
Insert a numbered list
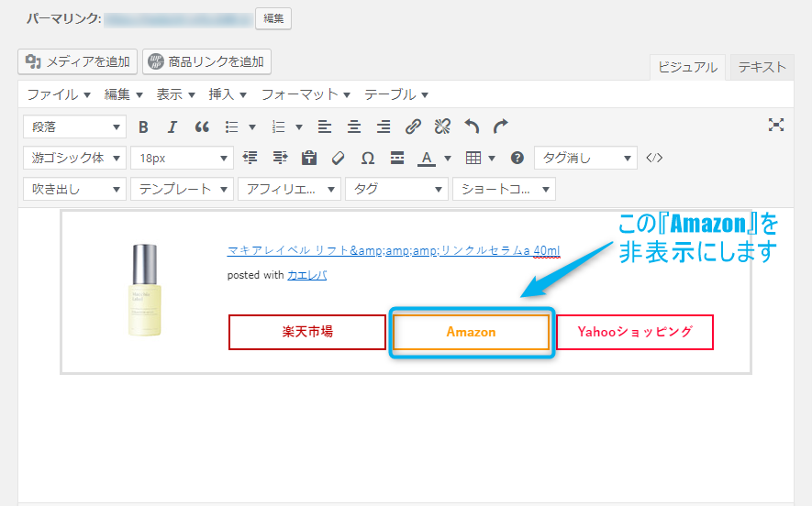[x=279, y=126]
